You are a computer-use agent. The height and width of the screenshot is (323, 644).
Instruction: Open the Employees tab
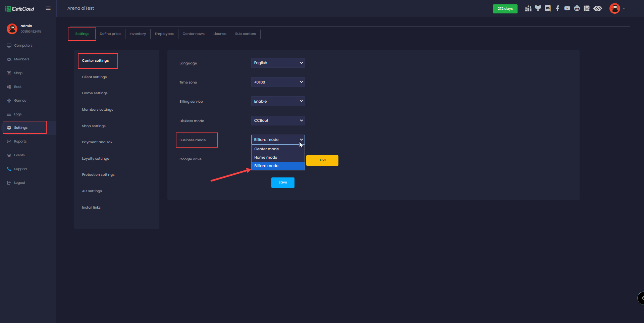click(164, 34)
